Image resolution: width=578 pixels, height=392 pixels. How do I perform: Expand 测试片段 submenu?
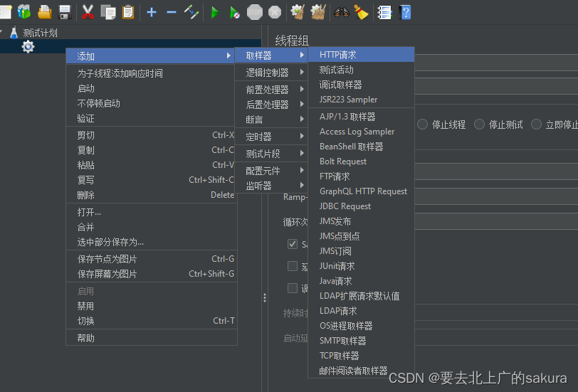tap(271, 154)
